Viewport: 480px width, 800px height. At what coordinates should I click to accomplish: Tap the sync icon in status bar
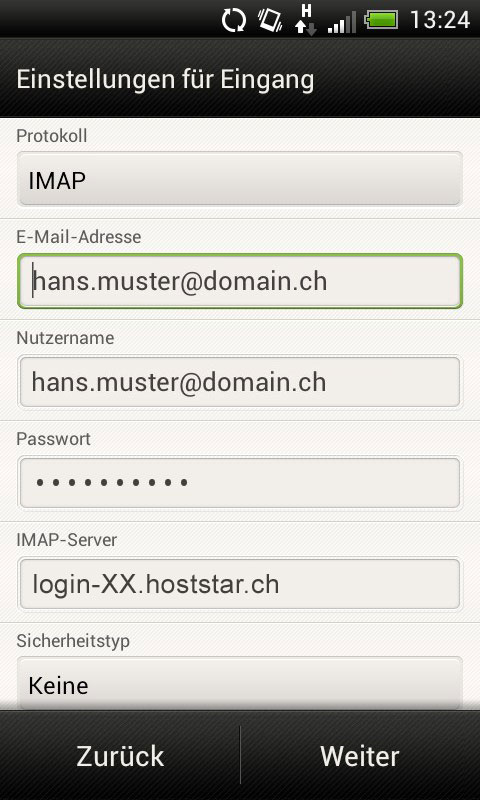pos(234,21)
